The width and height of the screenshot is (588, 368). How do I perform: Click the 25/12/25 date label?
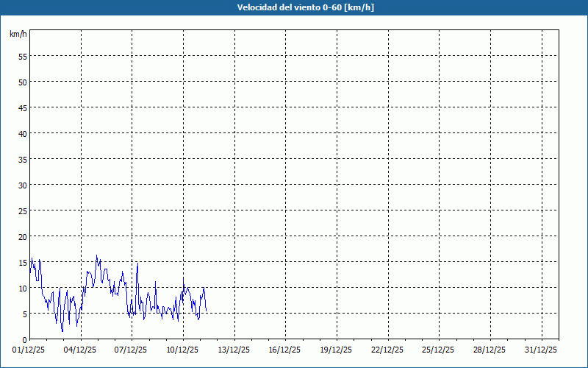point(440,350)
